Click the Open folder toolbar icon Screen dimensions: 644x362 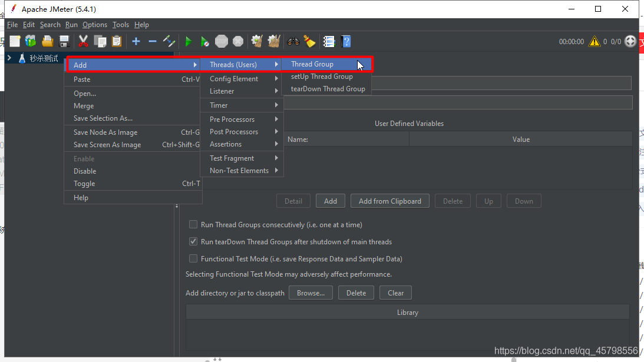[x=48, y=41]
